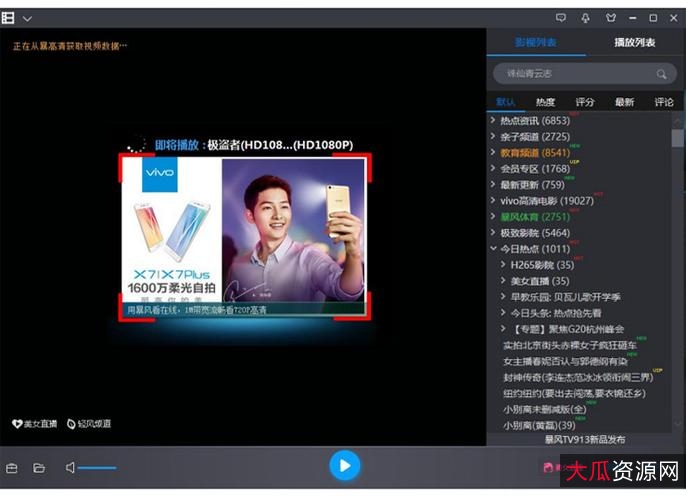Expand the 暴风体育 (2751) category
Screen dimensions: 686x500
pyautogui.click(x=493, y=216)
